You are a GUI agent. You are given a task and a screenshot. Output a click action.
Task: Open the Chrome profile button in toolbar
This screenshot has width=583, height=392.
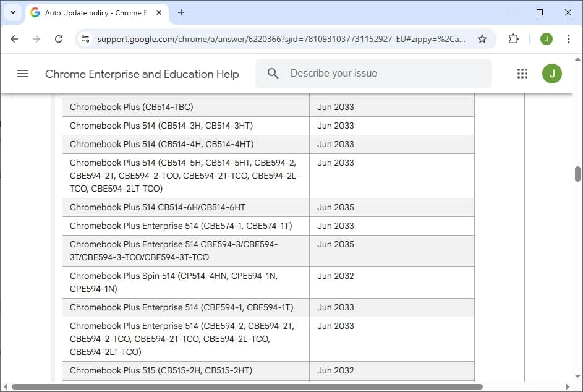click(x=546, y=39)
